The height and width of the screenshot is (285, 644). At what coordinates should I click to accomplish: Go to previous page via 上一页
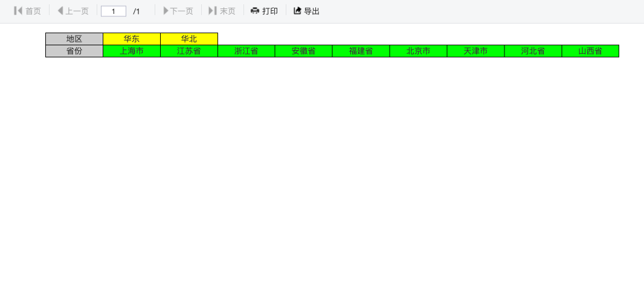[77, 11]
